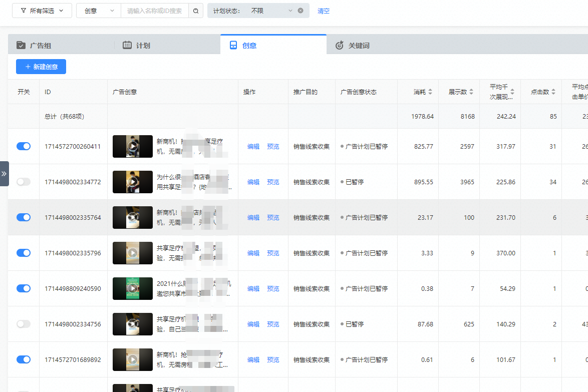Play video thumbnail for creative 1714498002335764
The height and width of the screenshot is (392, 588).
tap(132, 217)
